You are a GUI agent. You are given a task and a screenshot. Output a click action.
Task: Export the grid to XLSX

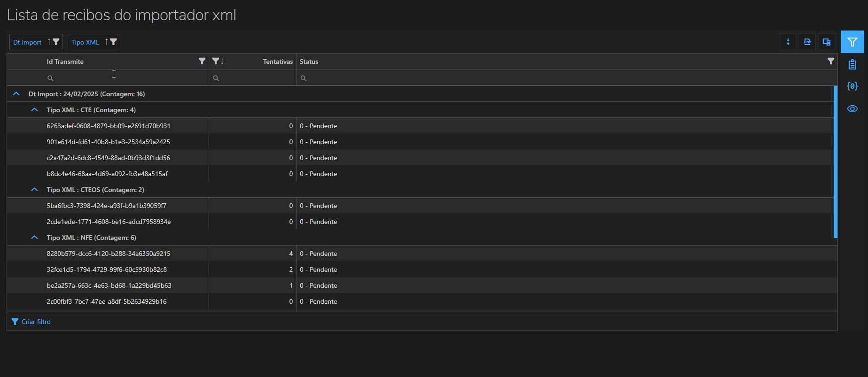pyautogui.click(x=807, y=42)
